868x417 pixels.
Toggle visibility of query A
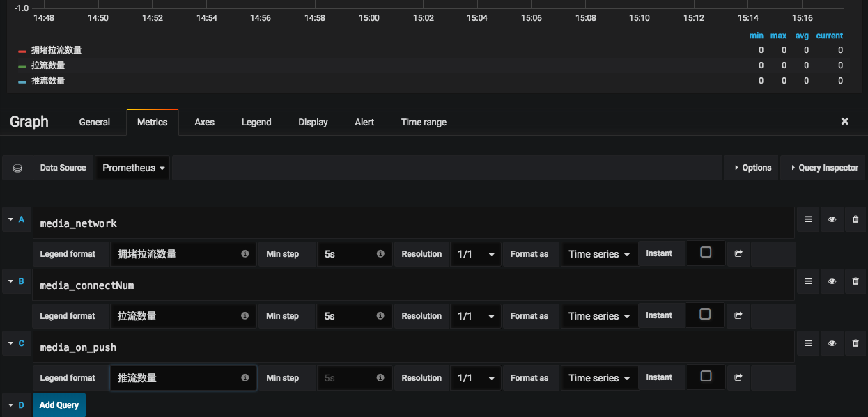[832, 219]
